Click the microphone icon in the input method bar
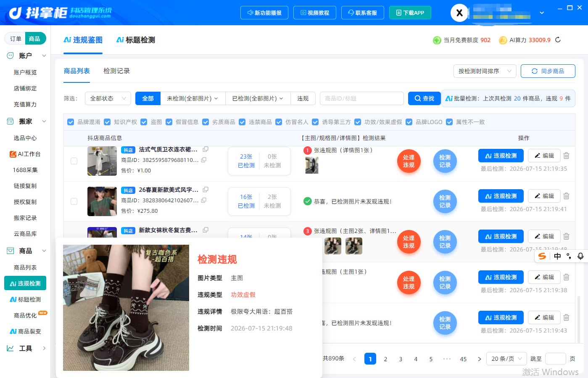Screen dimensions: 588x378 tap(580, 256)
